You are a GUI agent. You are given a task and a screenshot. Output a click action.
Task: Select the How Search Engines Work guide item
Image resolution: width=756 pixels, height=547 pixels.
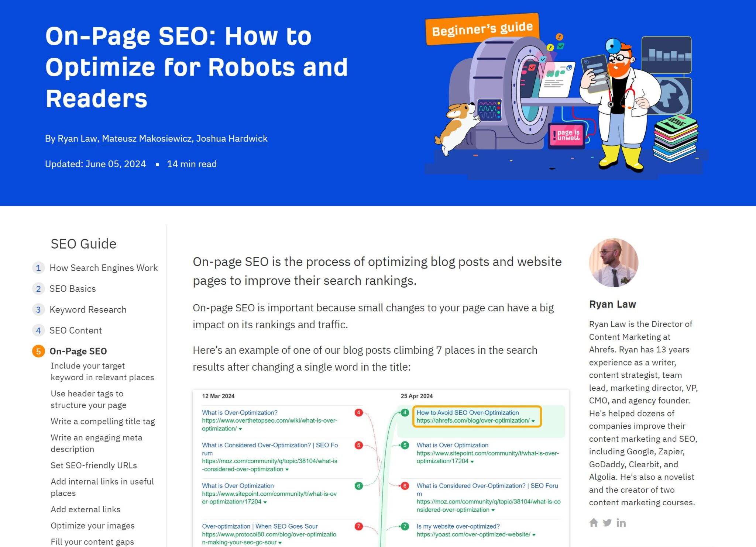pyautogui.click(x=103, y=268)
